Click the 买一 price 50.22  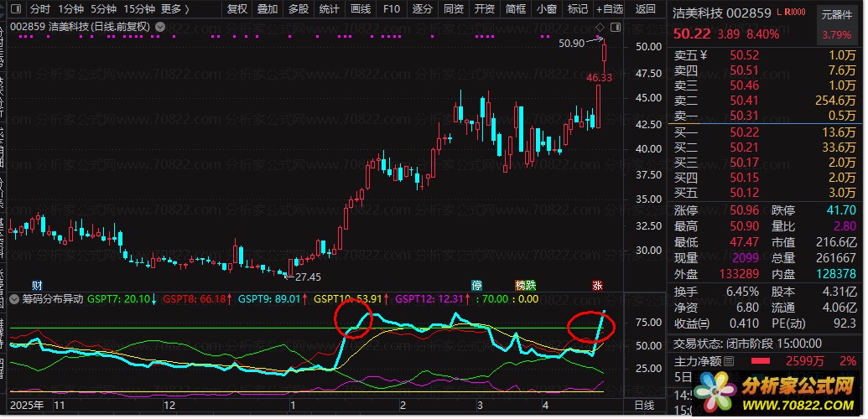click(x=745, y=132)
